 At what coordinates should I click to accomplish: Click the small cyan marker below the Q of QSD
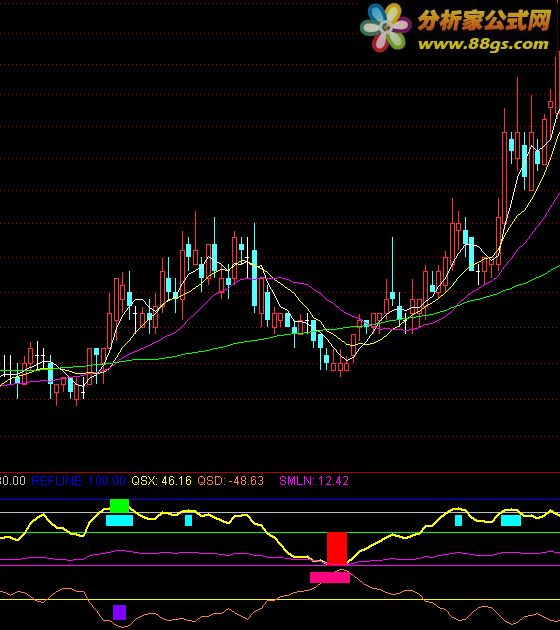[188, 521]
